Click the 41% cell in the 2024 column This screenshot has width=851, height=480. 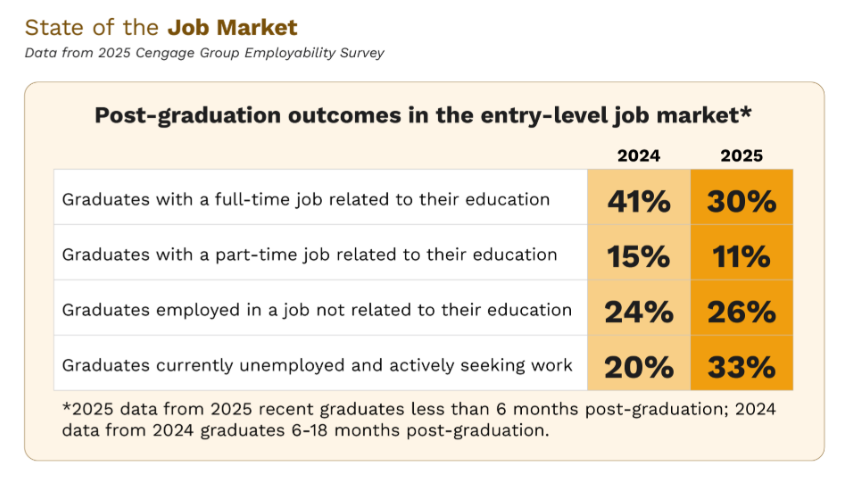(x=638, y=201)
